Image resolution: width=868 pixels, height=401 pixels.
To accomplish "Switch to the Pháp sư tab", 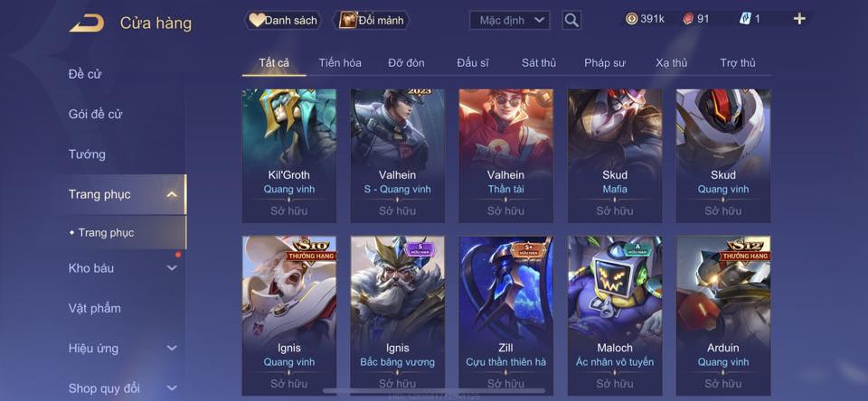I will tap(605, 63).
